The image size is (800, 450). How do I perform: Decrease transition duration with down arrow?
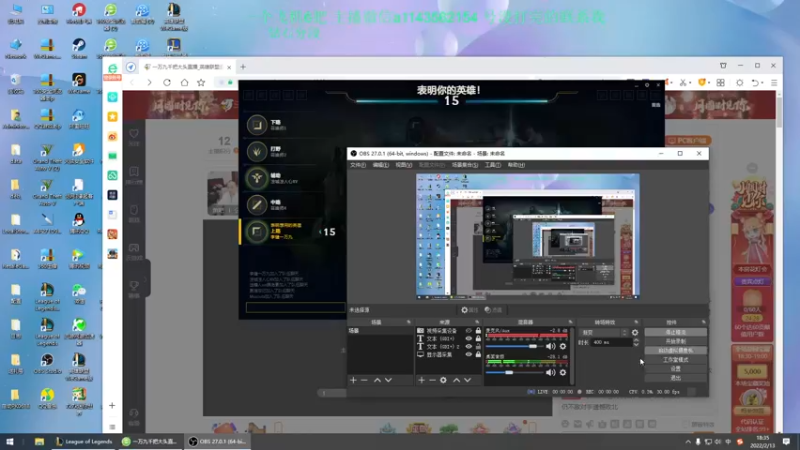(x=636, y=345)
